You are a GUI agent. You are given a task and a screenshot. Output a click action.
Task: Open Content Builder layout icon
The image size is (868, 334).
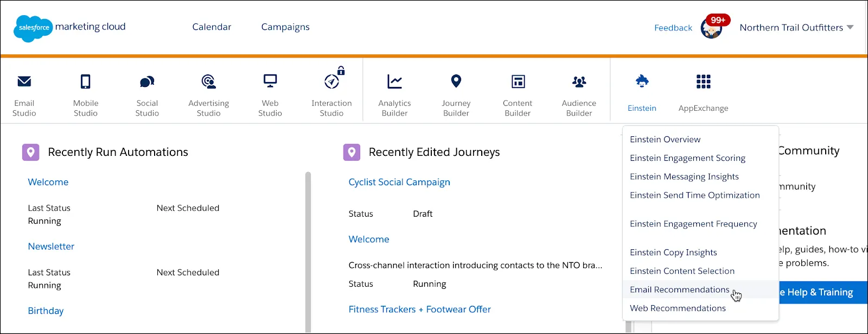(518, 81)
